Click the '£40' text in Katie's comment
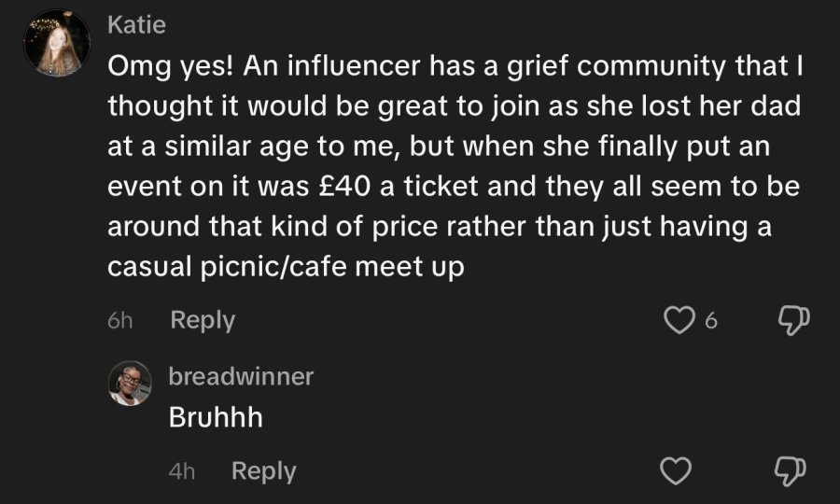The width and height of the screenshot is (840, 504). (345, 187)
